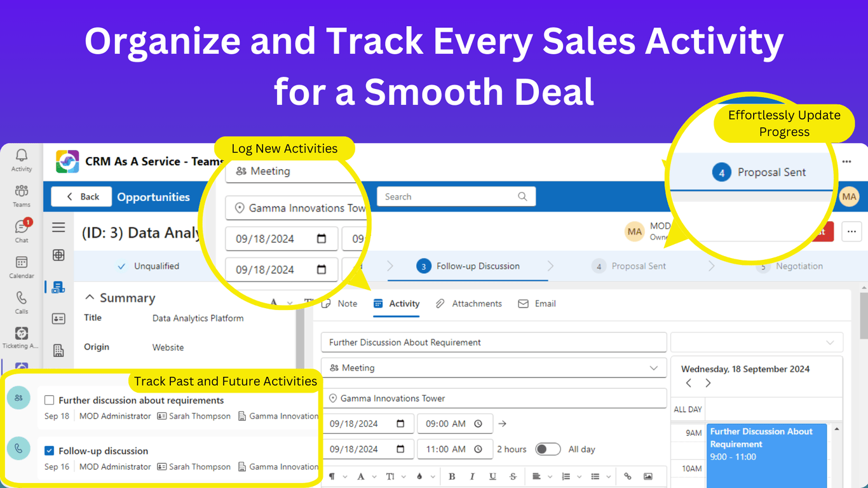The image size is (868, 488).
Task: Open the Meeting activity type dropdown
Action: (494, 368)
